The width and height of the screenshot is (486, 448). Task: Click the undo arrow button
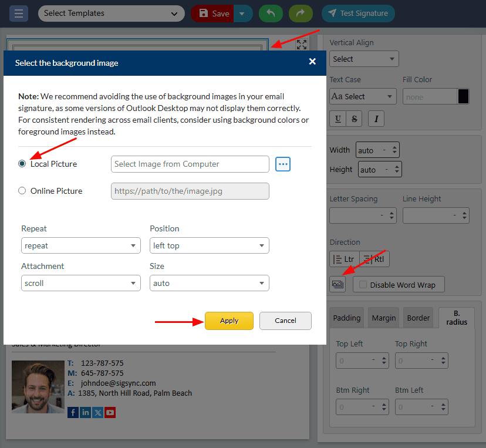pyautogui.click(x=271, y=14)
